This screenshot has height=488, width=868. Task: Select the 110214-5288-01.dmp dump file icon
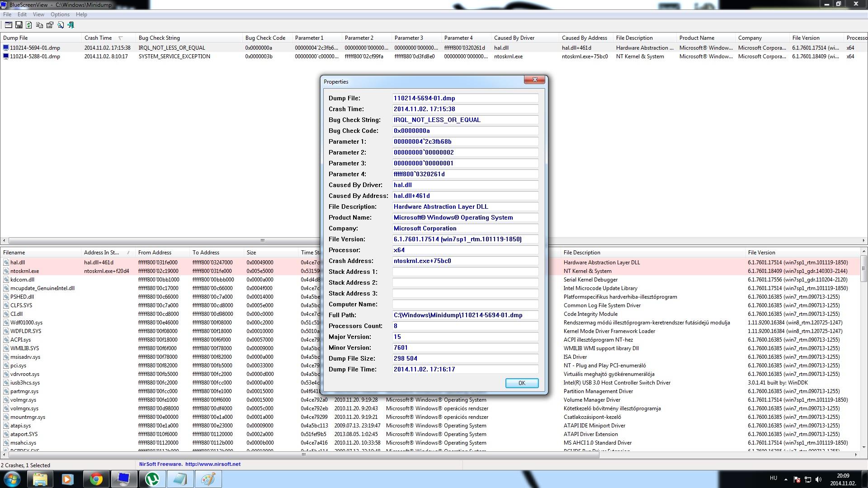click(x=6, y=56)
